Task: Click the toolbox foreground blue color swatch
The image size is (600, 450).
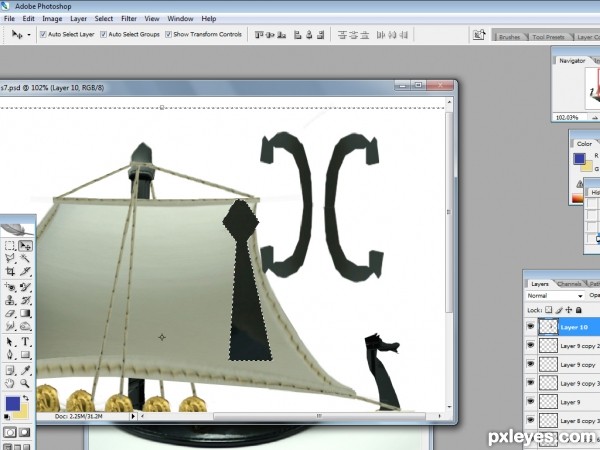Action: (x=12, y=403)
